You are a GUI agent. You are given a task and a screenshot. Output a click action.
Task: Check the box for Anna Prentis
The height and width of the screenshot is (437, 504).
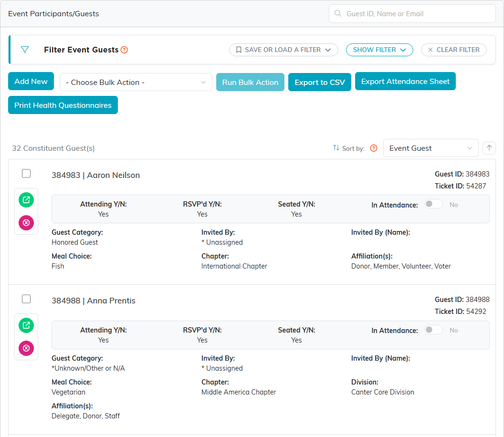(26, 299)
